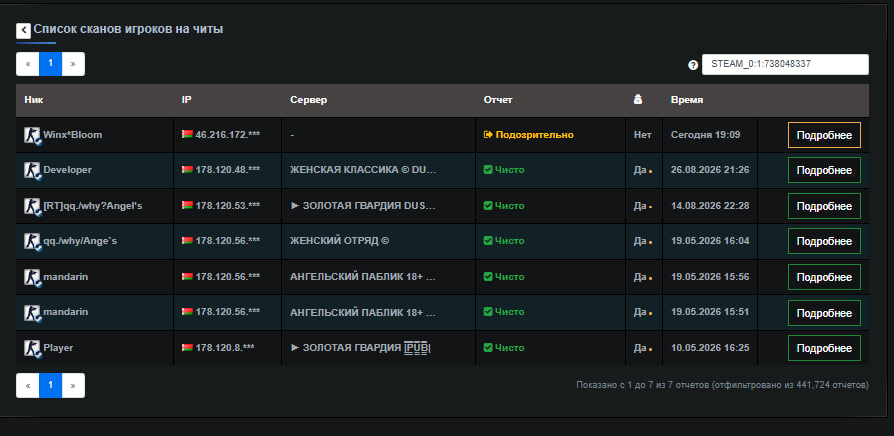Click the nickname Winx*Bloom

pos(72,135)
